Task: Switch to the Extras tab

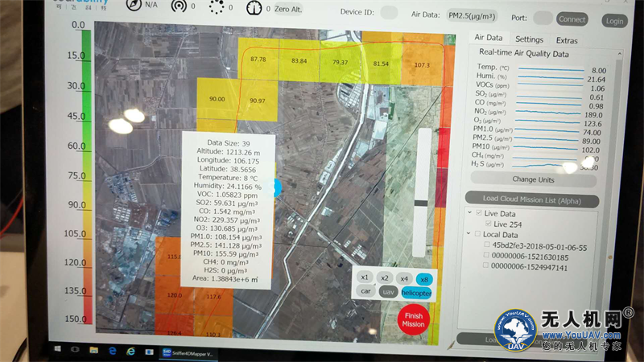Action: [567, 40]
